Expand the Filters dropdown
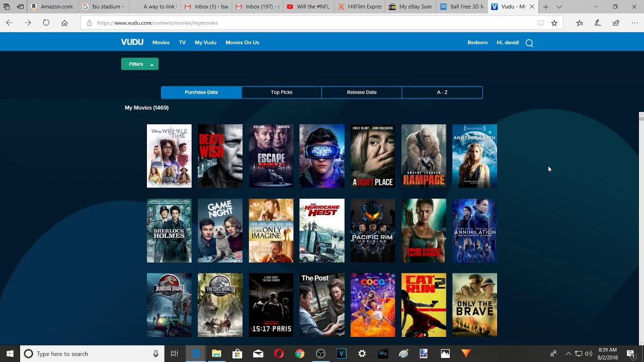644x362 pixels. pyautogui.click(x=140, y=64)
